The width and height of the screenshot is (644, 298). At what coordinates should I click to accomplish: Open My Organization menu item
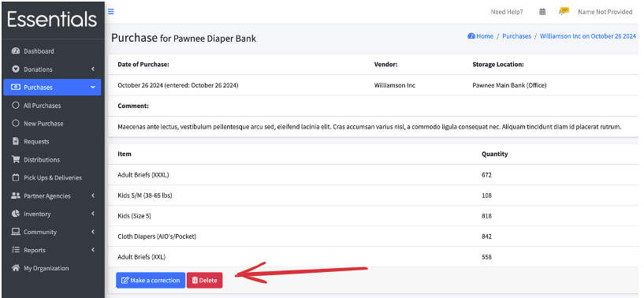click(52, 268)
